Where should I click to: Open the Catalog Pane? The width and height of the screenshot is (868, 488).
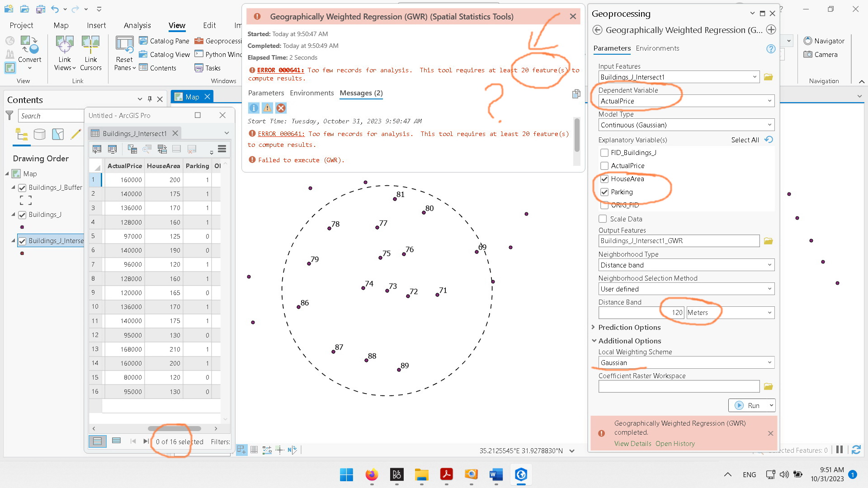(164, 41)
